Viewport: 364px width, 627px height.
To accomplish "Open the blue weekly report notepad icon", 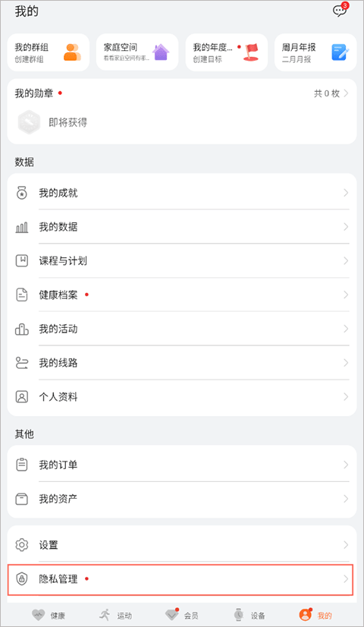I will [x=340, y=52].
